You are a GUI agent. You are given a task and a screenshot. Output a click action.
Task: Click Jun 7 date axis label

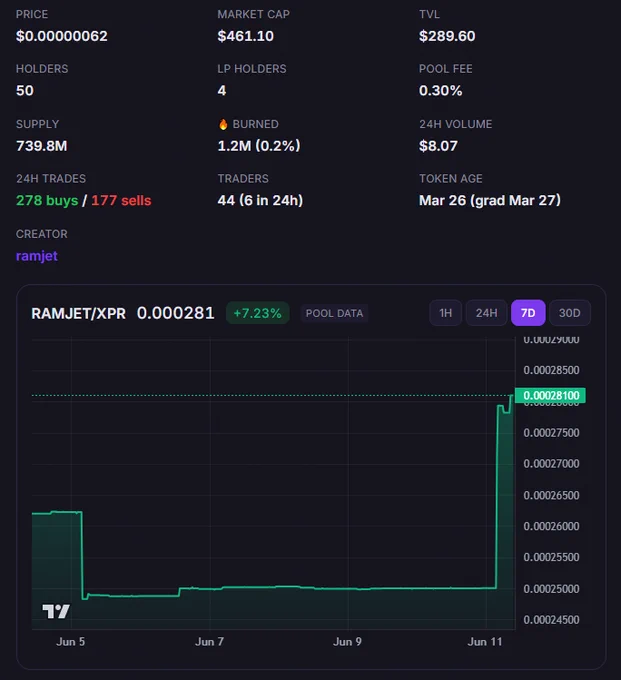coord(209,642)
